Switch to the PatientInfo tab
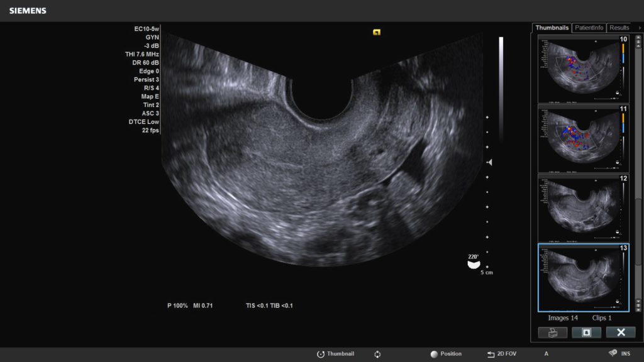 [589, 28]
